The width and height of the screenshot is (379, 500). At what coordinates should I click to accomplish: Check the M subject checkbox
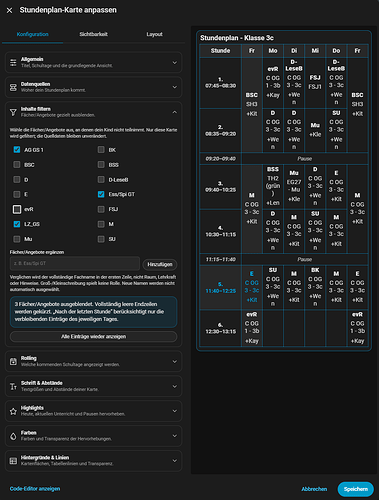(x=101, y=224)
